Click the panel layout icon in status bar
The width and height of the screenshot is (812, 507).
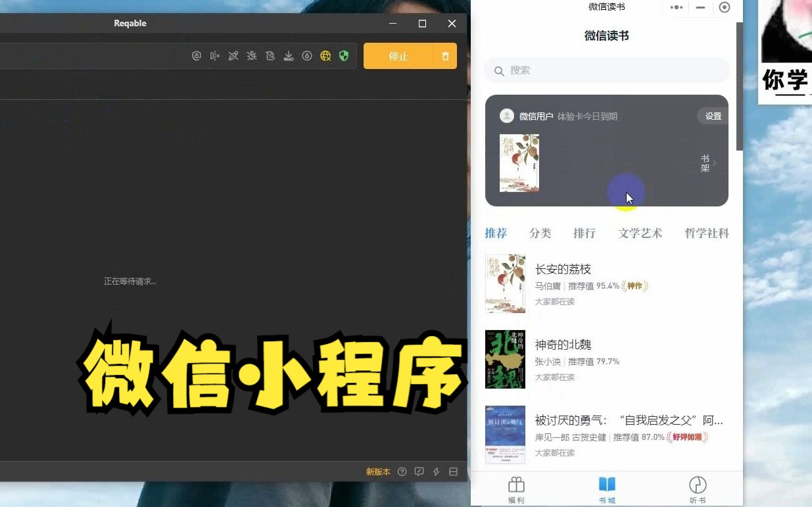pyautogui.click(x=453, y=471)
